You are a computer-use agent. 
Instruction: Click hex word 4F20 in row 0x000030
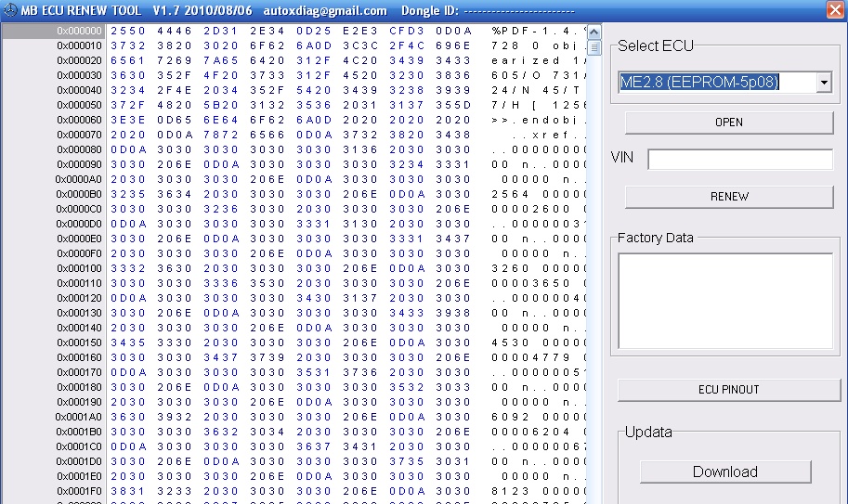(x=221, y=75)
